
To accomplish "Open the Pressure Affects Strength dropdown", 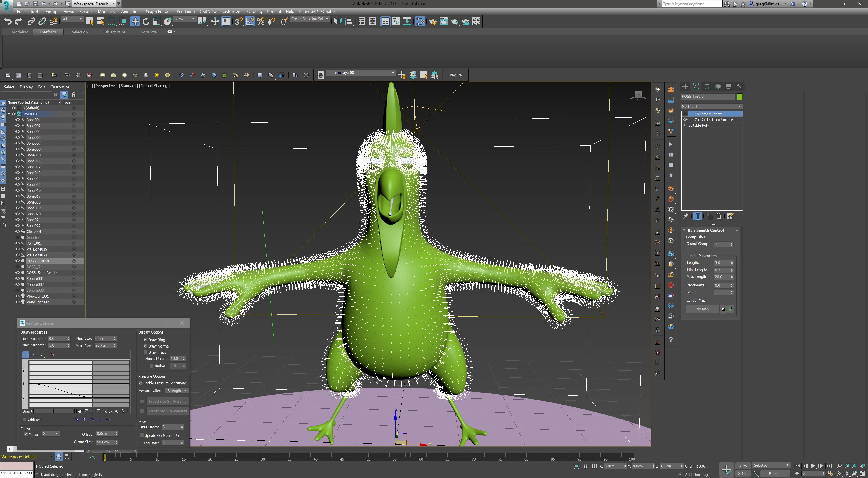I will click(177, 391).
